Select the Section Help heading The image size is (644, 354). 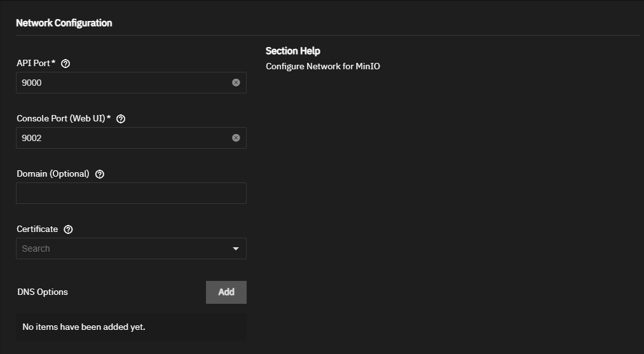[x=293, y=51]
